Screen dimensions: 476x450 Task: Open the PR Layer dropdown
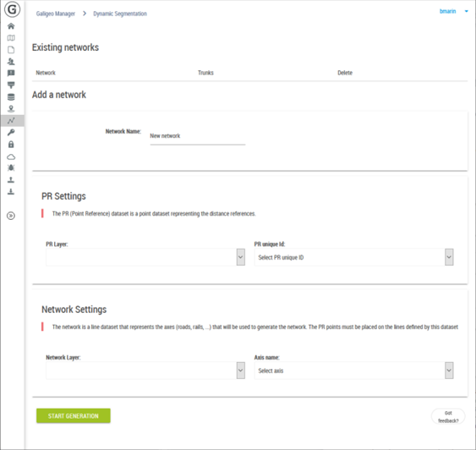145,257
